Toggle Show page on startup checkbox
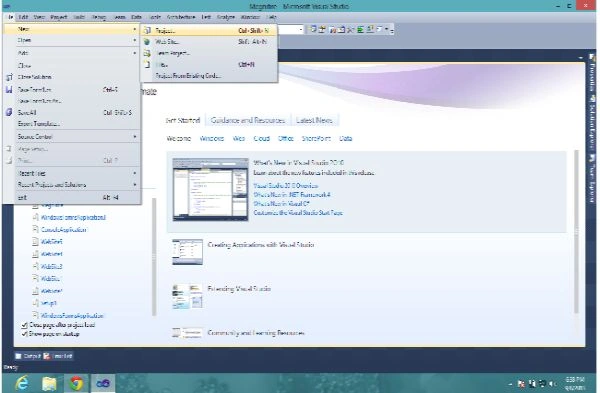 (24, 334)
